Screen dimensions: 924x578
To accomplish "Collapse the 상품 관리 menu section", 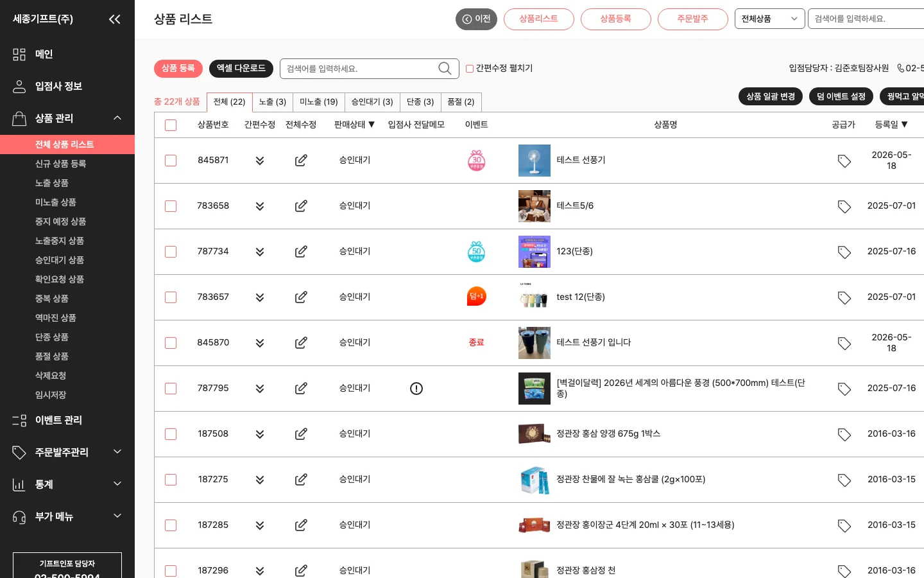I will 117,118.
